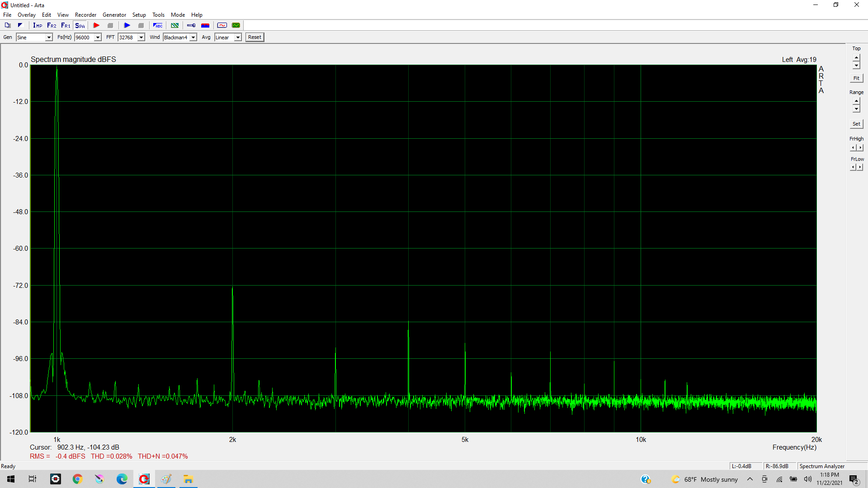Image resolution: width=868 pixels, height=488 pixels.
Task: Open the notification center icon
Action: (x=854, y=479)
